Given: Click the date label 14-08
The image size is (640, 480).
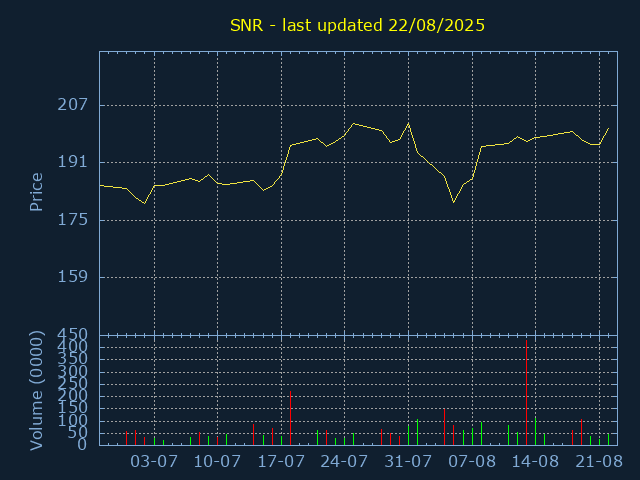Looking at the screenshot, I should [x=535, y=462].
